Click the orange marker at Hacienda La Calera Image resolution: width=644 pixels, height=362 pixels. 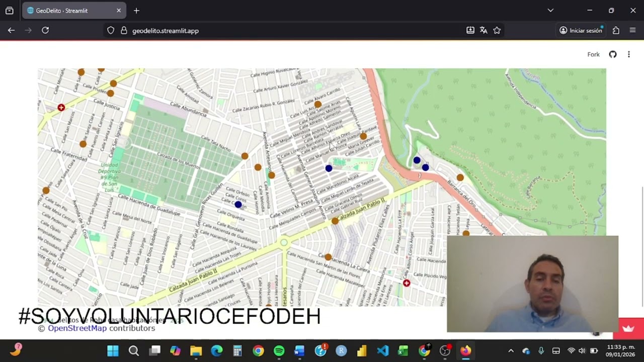(x=328, y=257)
